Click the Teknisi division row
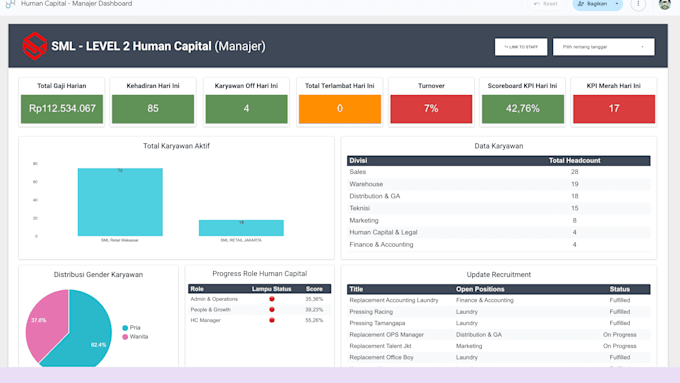The width and height of the screenshot is (680, 383). point(499,208)
